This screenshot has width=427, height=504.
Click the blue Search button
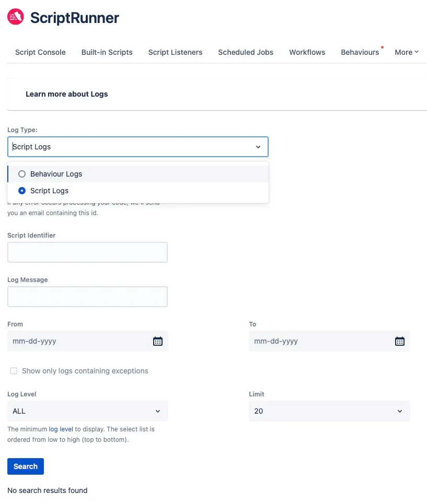tap(26, 466)
